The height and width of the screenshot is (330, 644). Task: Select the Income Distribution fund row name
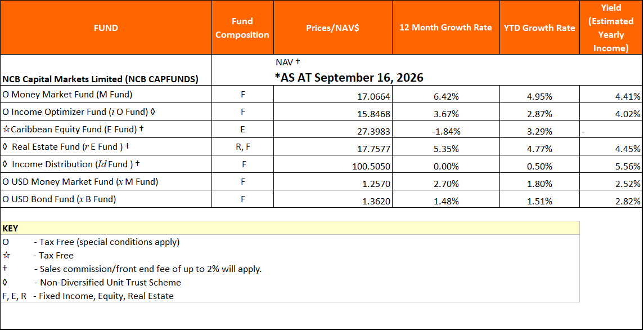71,164
